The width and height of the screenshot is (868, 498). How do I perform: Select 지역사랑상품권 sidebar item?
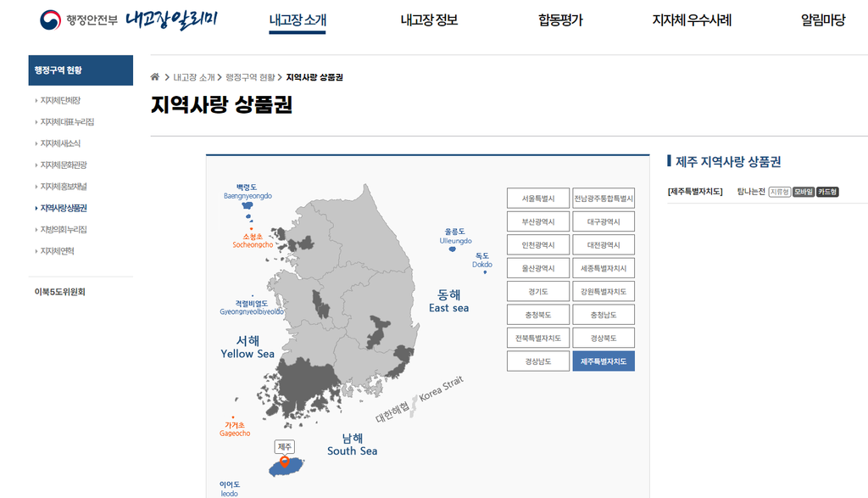(x=64, y=209)
